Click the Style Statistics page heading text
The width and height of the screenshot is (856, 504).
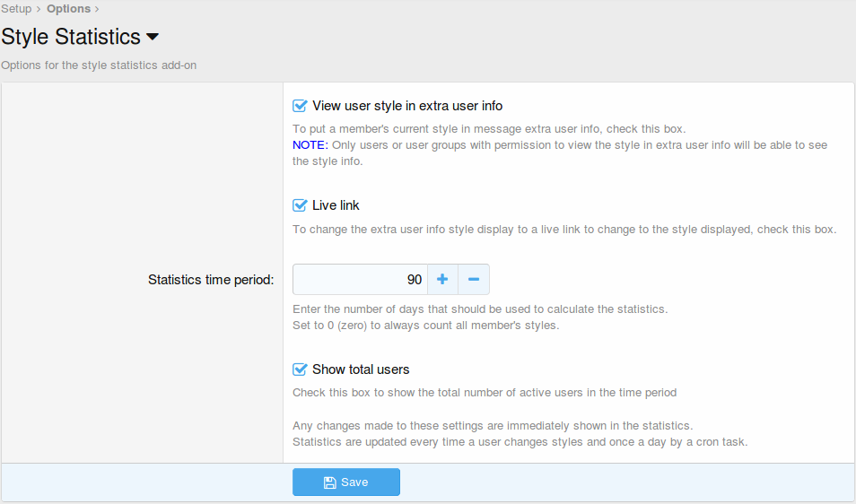tap(71, 37)
